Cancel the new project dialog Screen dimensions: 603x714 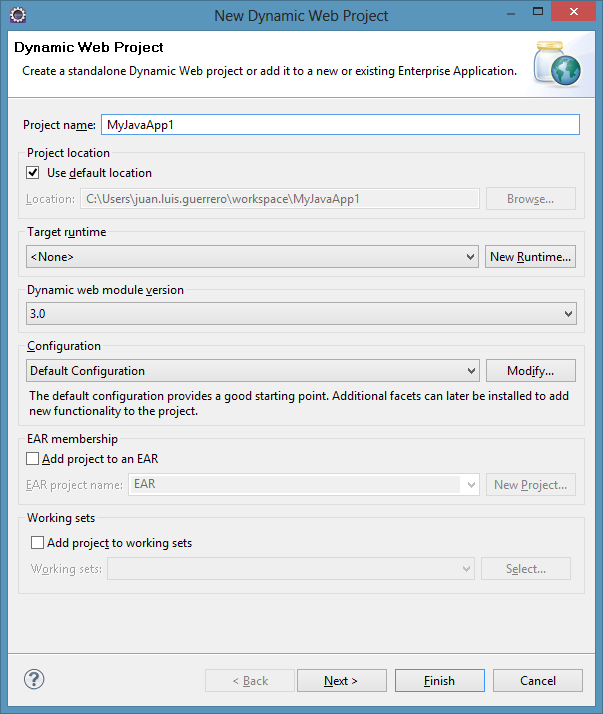click(x=537, y=681)
